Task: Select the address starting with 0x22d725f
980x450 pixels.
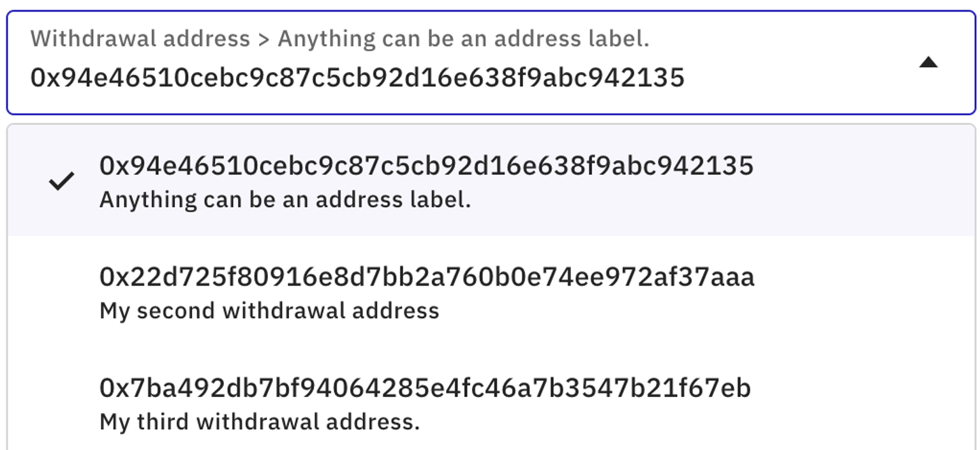Action: click(427, 277)
